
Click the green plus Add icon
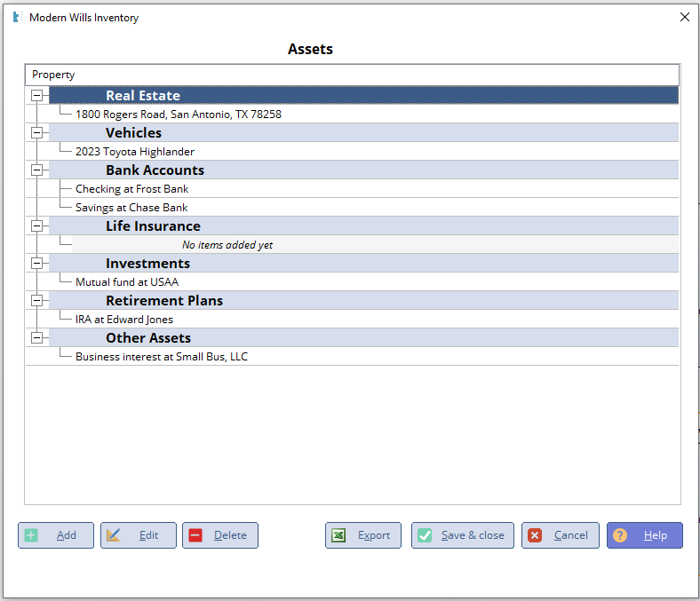coord(31,535)
